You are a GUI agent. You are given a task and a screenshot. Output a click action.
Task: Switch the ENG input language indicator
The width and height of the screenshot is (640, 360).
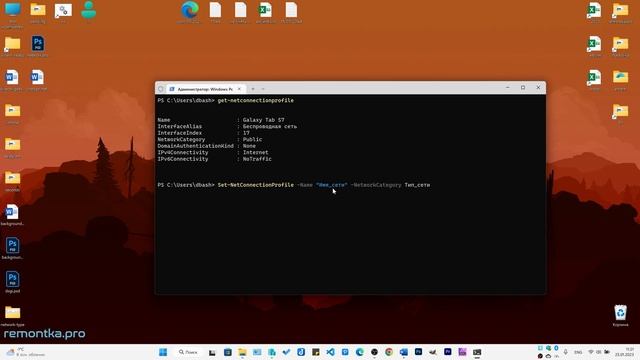(578, 352)
